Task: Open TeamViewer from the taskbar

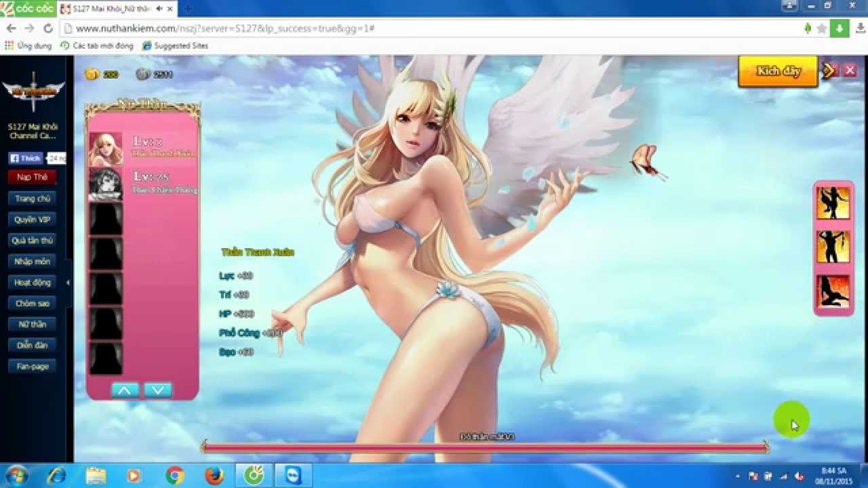Action: click(x=294, y=476)
